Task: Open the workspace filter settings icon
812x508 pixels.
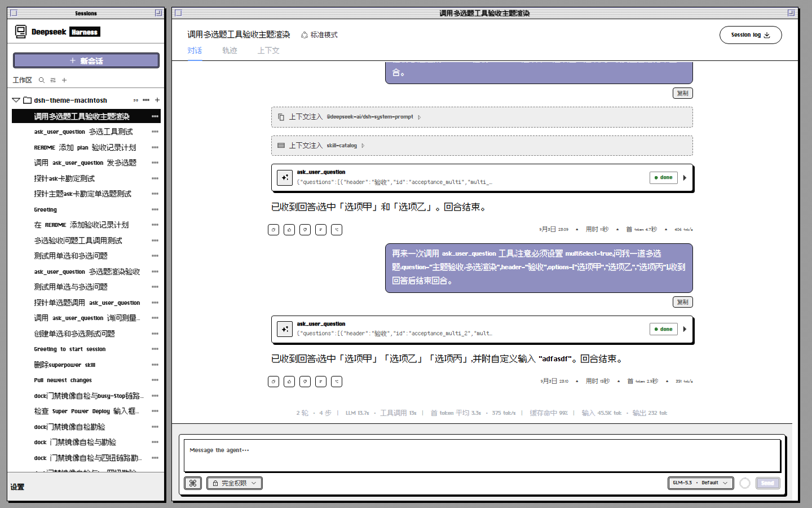Action: (x=53, y=80)
